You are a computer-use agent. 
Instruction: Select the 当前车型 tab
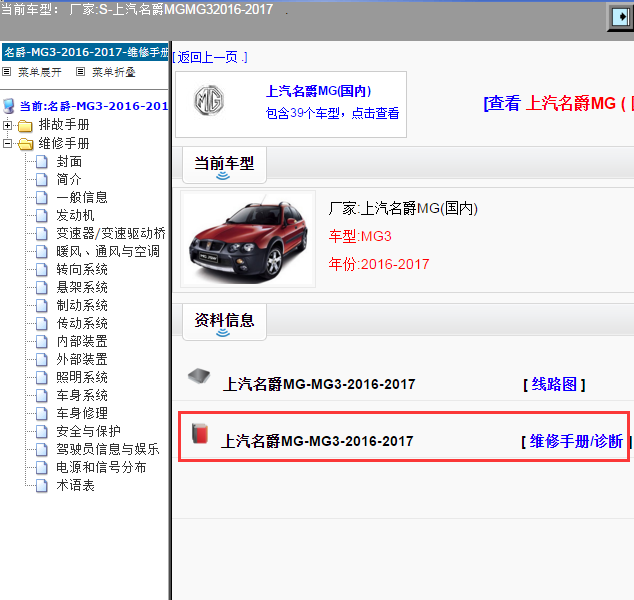(x=224, y=165)
